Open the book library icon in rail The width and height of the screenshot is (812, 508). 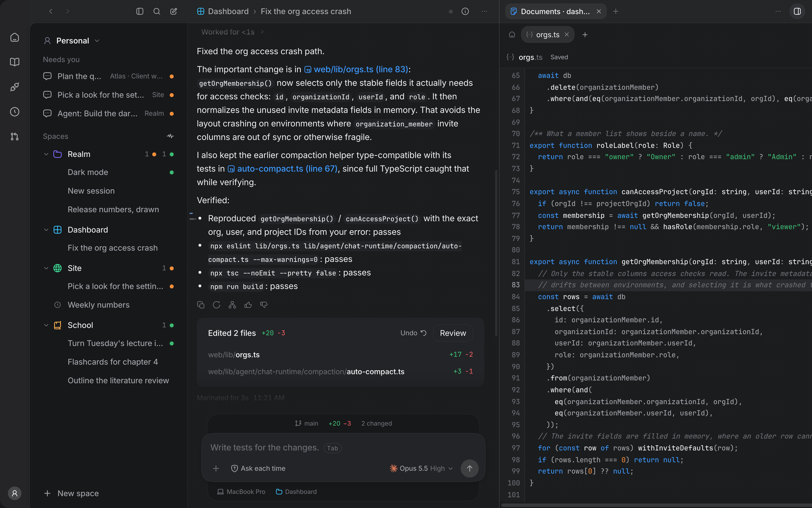[14, 62]
